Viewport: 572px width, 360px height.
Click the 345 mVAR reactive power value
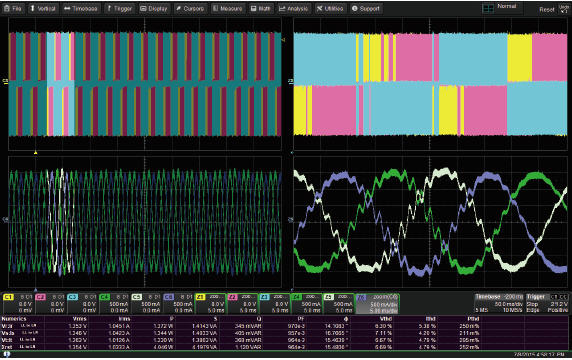[x=248, y=326]
